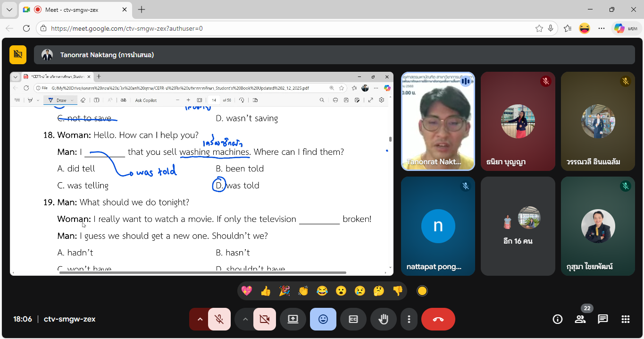Image resolution: width=644 pixels, height=339 pixels.
Task: Show the participants list
Action: (580, 319)
